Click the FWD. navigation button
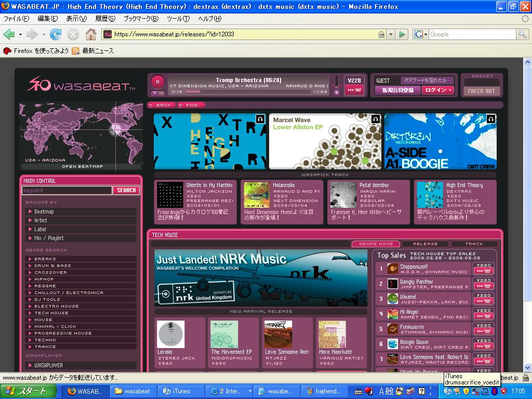The image size is (532, 399). pyautogui.click(x=191, y=105)
